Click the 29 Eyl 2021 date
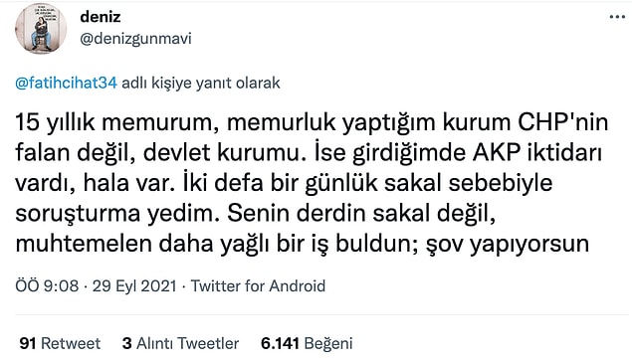 [134, 285]
